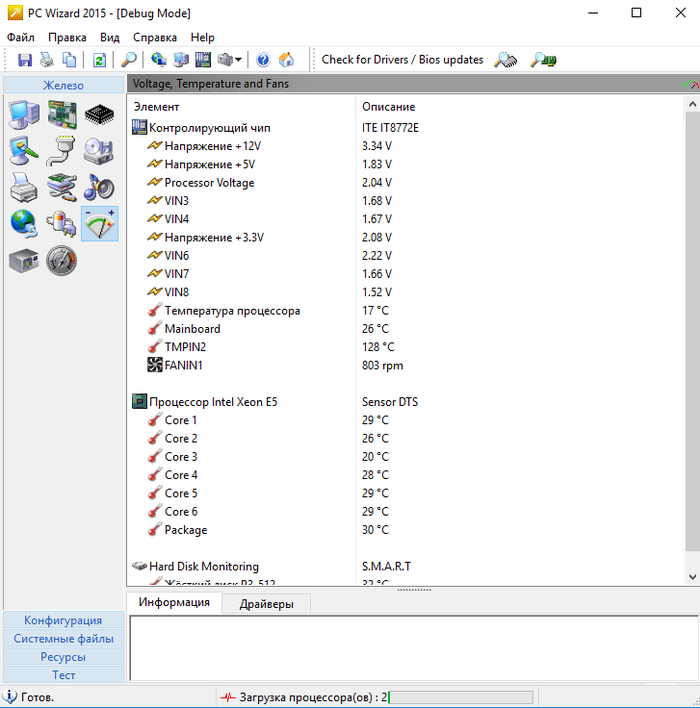Click the Save toolbar icon
The height and width of the screenshot is (708, 700).
pos(25,60)
